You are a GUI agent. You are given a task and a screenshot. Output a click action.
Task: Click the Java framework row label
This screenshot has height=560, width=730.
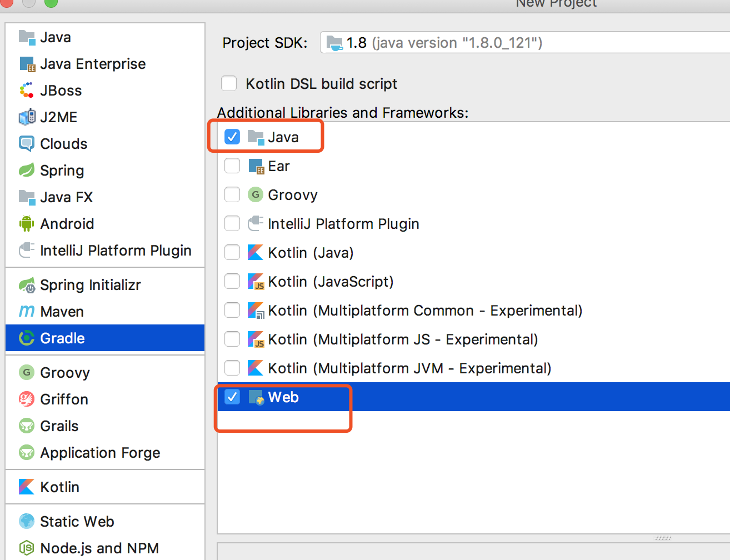pos(283,137)
